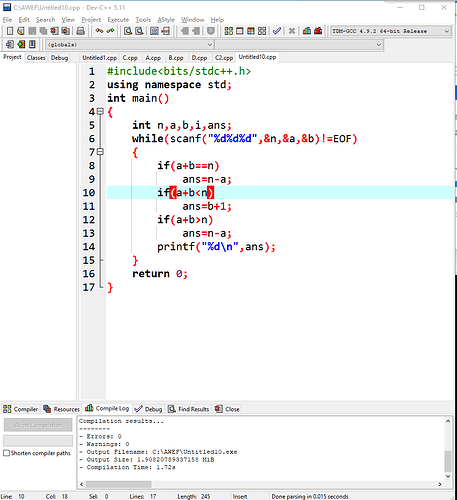Switch to the C2.cpp file tab

(x=224, y=58)
